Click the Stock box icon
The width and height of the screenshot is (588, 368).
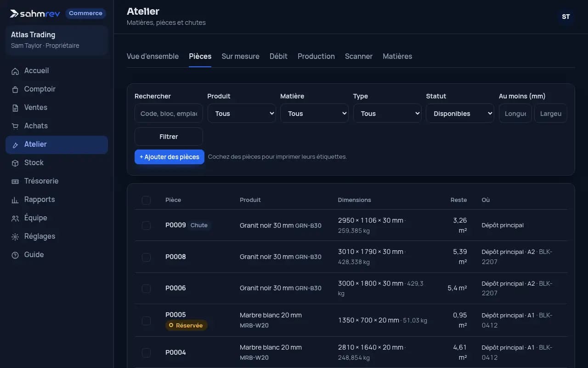pyautogui.click(x=15, y=163)
